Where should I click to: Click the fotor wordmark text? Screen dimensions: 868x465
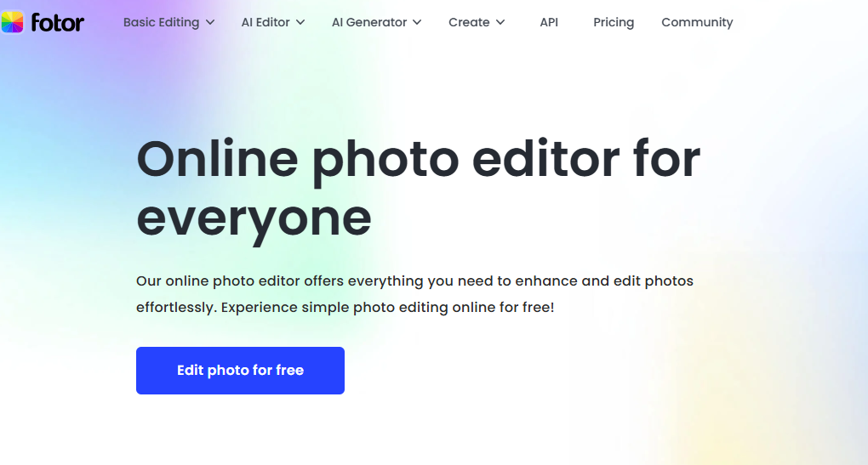[58, 23]
